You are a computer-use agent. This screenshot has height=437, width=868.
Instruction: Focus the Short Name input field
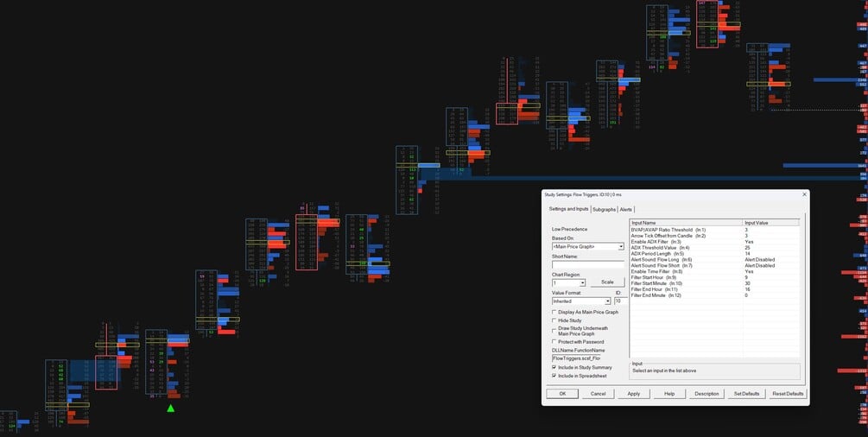pyautogui.click(x=588, y=265)
